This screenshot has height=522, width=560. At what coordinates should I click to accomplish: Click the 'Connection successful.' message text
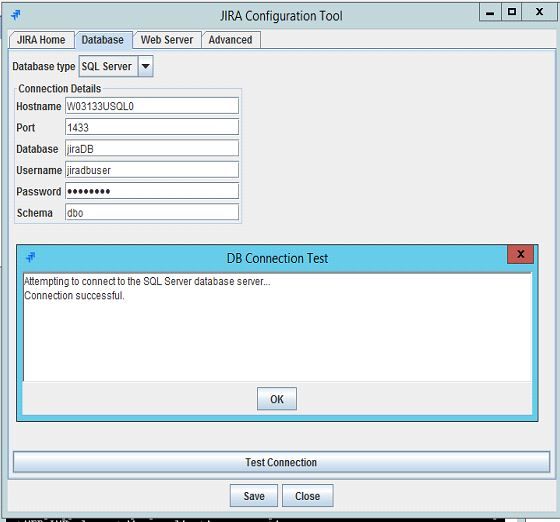(x=74, y=296)
